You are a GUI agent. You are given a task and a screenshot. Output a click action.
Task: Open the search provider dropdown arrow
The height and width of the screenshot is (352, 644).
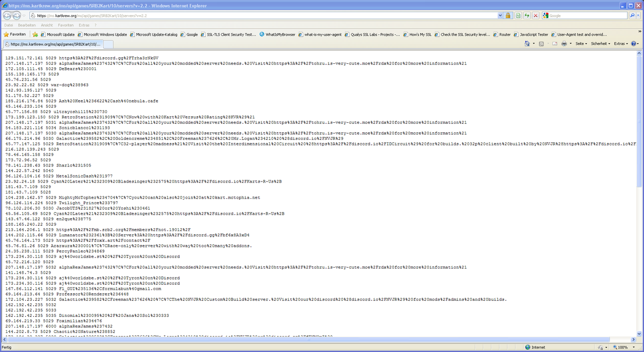[638, 16]
